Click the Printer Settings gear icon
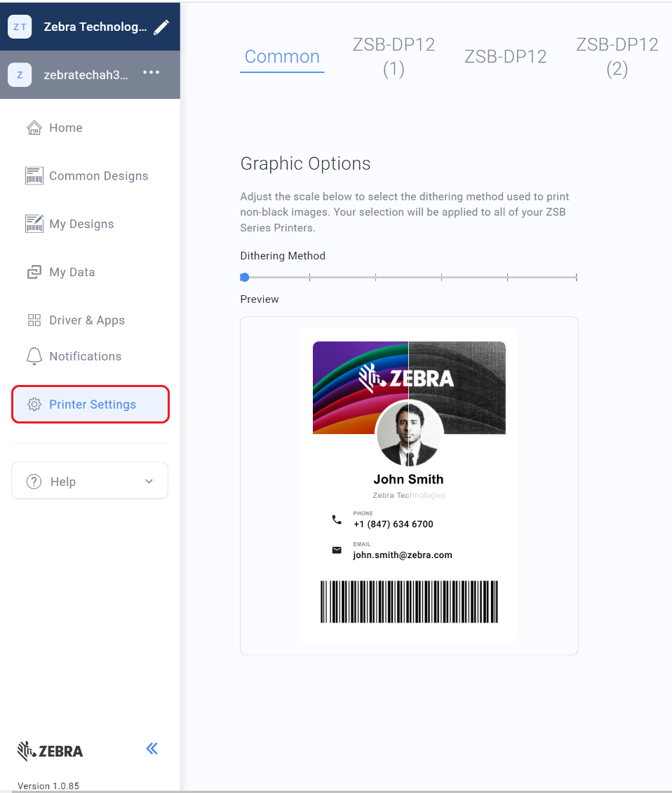The image size is (672, 793). pyautogui.click(x=34, y=404)
